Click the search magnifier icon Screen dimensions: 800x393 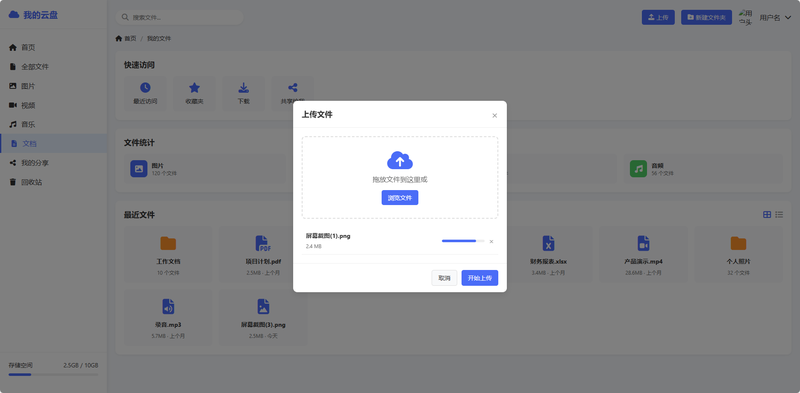124,17
